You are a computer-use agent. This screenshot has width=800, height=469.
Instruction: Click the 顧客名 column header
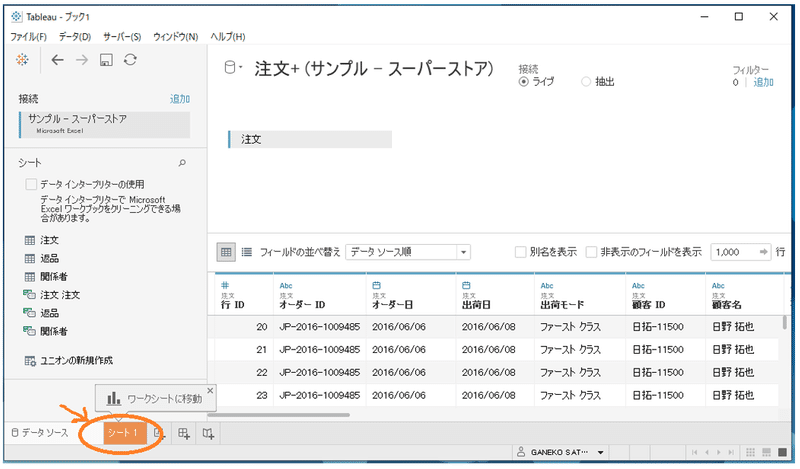click(x=744, y=294)
